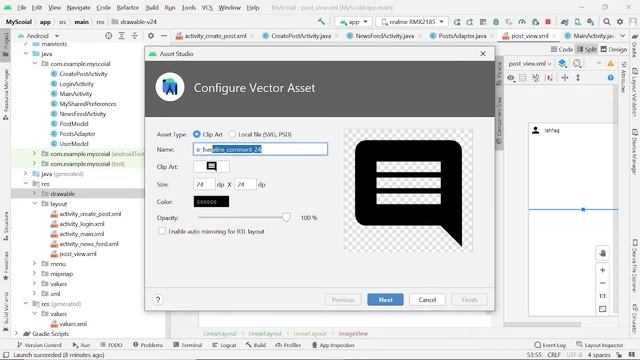Screen dimensions: 640x360
Task: Click the Opacity slider handle
Action: pyautogui.click(x=286, y=218)
